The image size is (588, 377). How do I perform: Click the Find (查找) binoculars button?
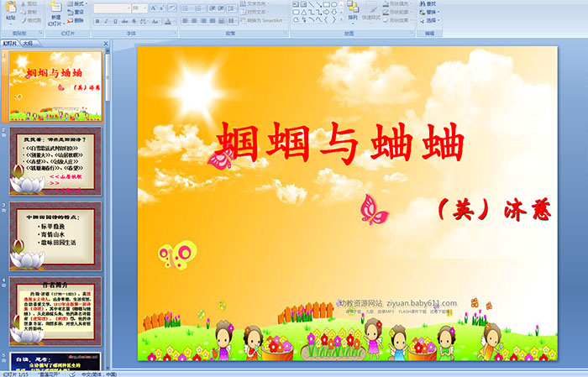pyautogui.click(x=428, y=3)
